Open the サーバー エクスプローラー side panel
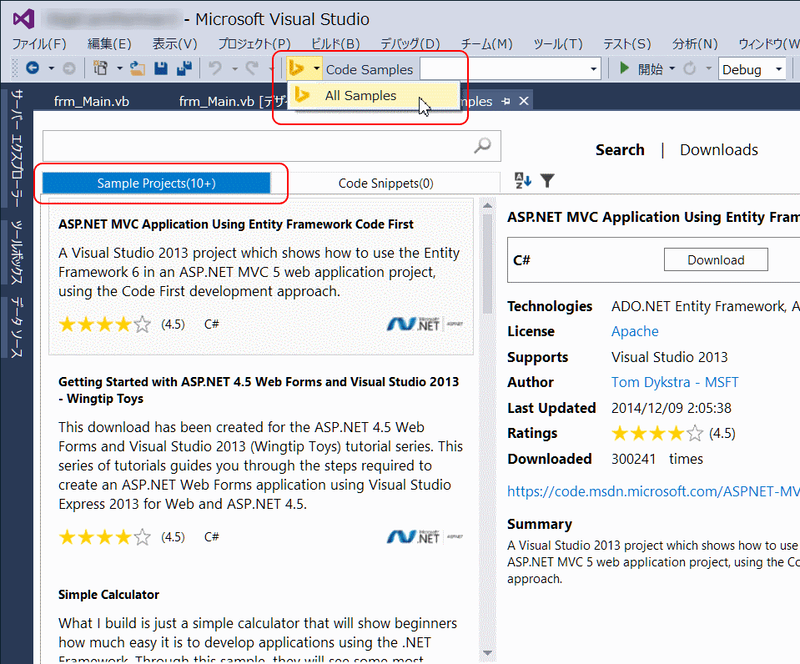800x664 pixels. [x=17, y=147]
